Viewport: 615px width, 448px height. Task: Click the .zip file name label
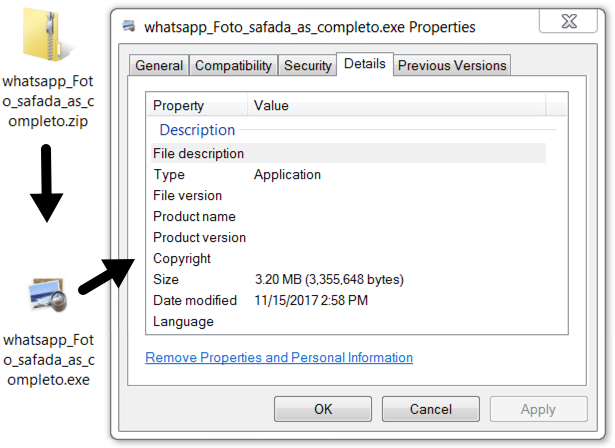48,101
